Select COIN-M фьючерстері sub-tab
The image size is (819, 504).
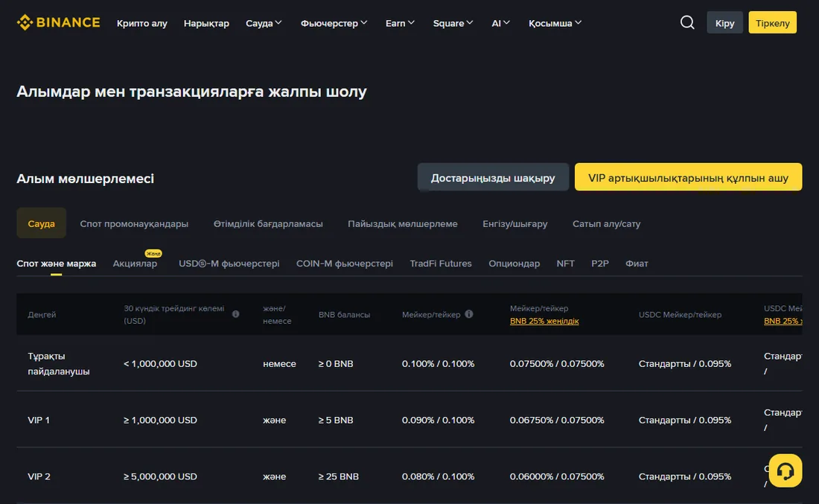click(x=344, y=264)
